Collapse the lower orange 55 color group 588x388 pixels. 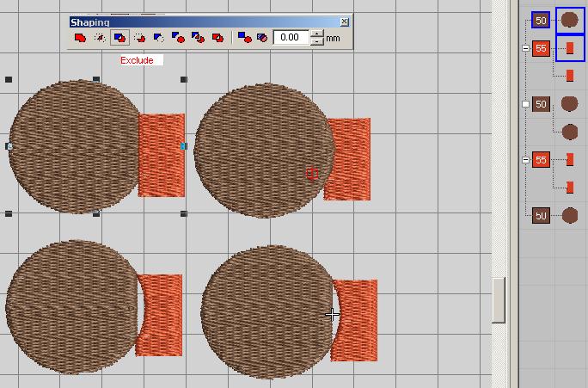point(526,160)
